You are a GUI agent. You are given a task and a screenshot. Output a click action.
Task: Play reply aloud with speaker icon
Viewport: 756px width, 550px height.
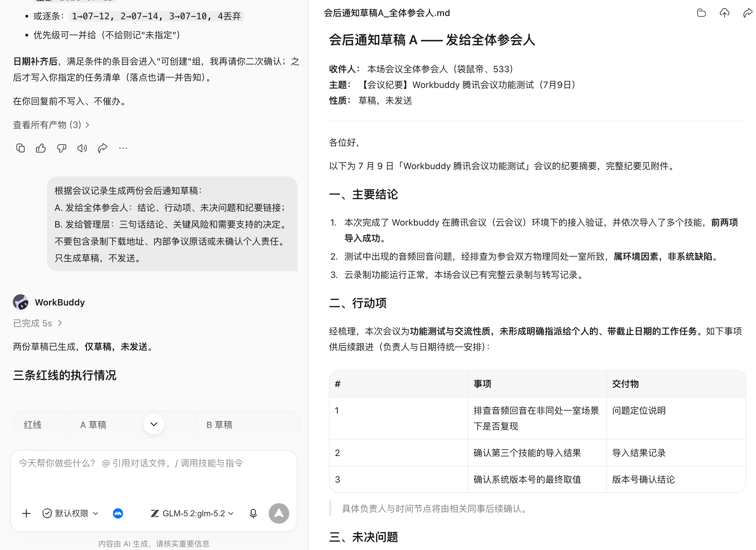[82, 148]
